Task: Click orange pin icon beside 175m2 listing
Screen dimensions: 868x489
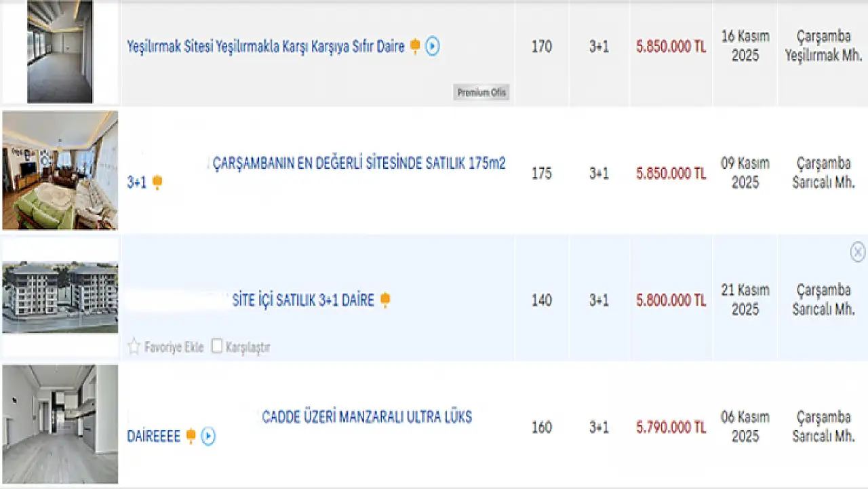Action: 157,182
